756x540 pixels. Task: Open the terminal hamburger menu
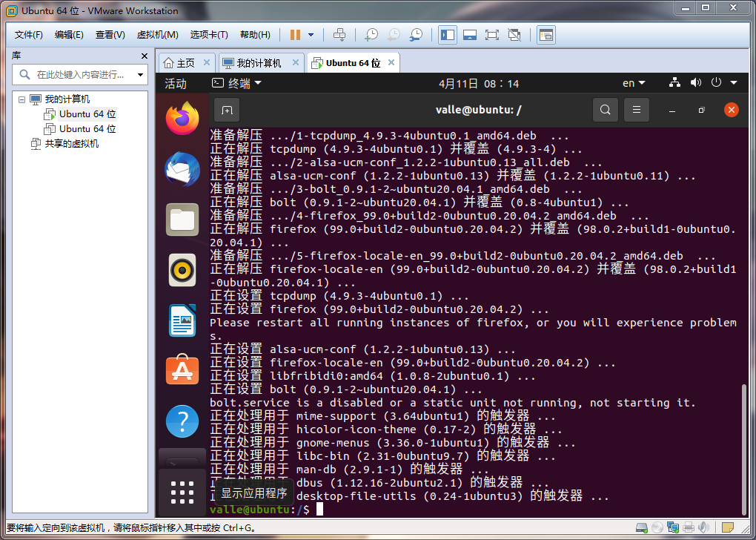tap(637, 110)
